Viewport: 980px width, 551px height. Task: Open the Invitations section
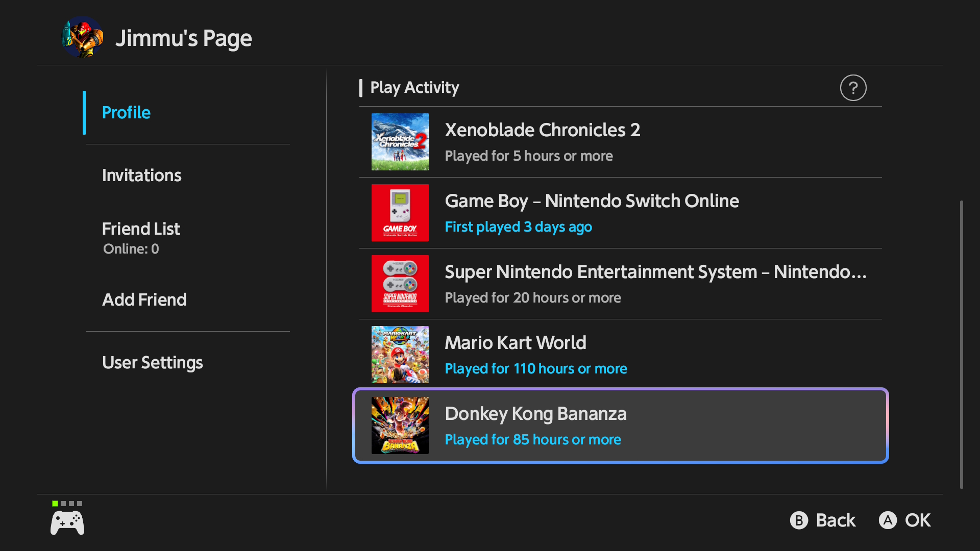pos(141,176)
